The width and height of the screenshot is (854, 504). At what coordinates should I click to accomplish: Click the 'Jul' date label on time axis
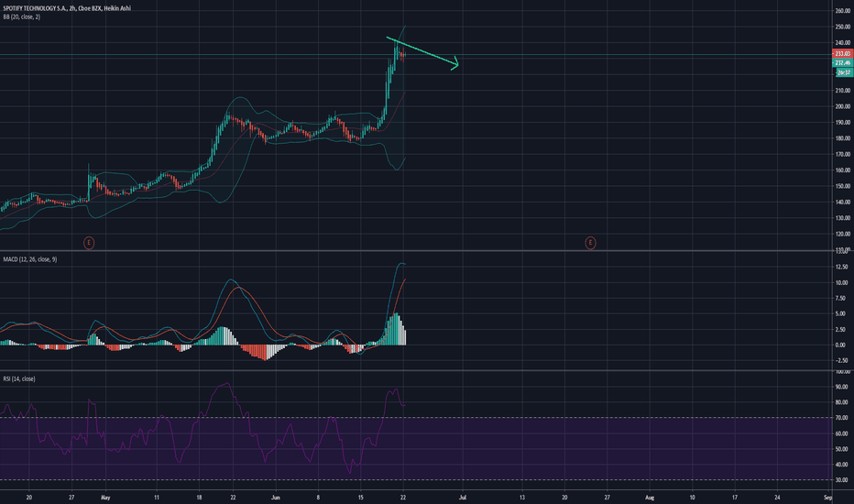pyautogui.click(x=463, y=498)
